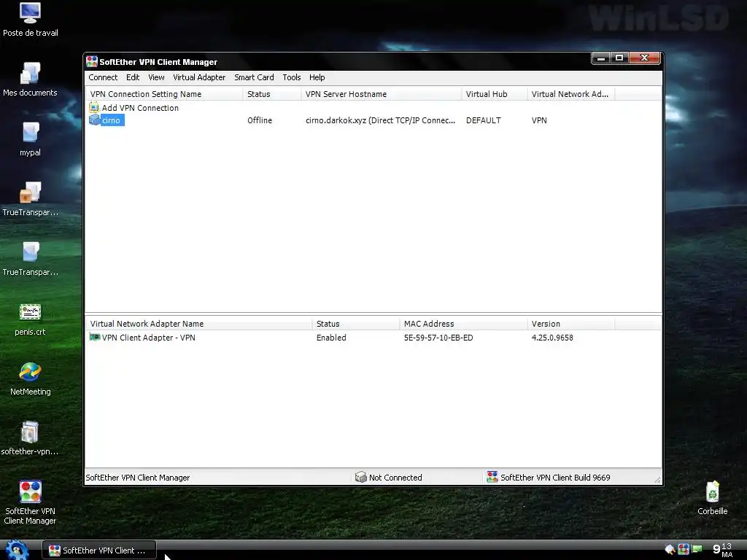Select the penis.crt certificate file icon
747x560 pixels.
[30, 312]
